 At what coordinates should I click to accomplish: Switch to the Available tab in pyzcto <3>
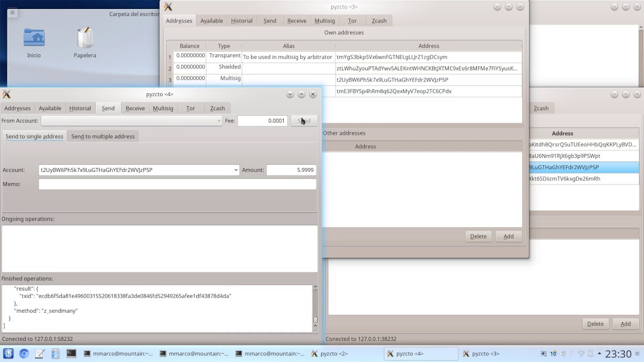click(212, 21)
